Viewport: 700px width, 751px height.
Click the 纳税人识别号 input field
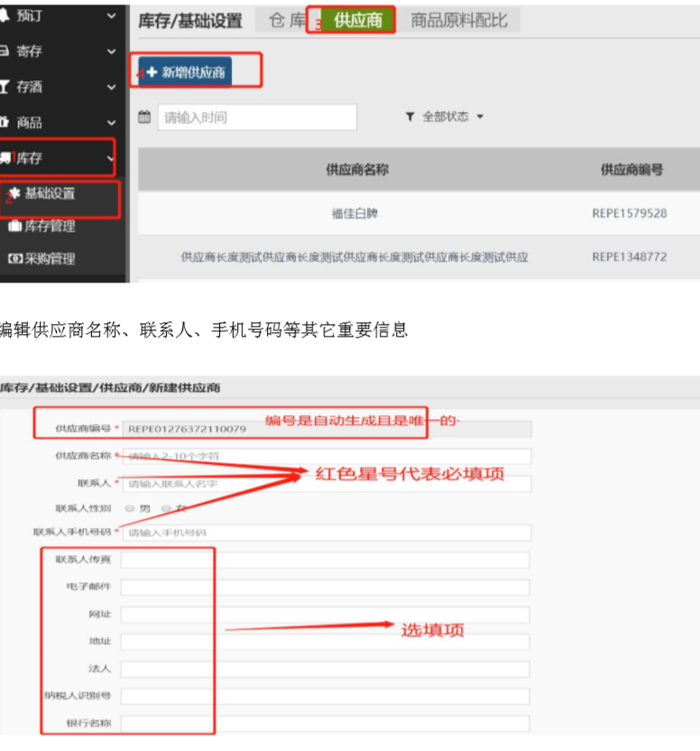coord(325,697)
